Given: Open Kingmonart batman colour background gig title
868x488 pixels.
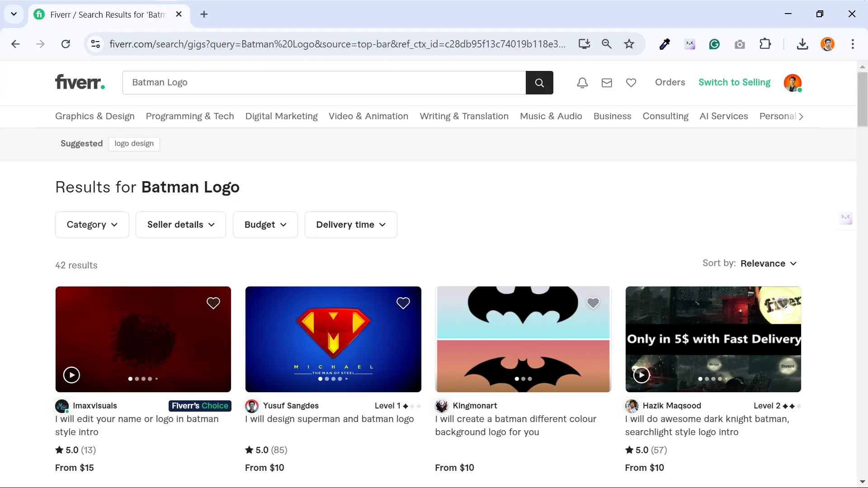Looking at the screenshot, I should [515, 425].
